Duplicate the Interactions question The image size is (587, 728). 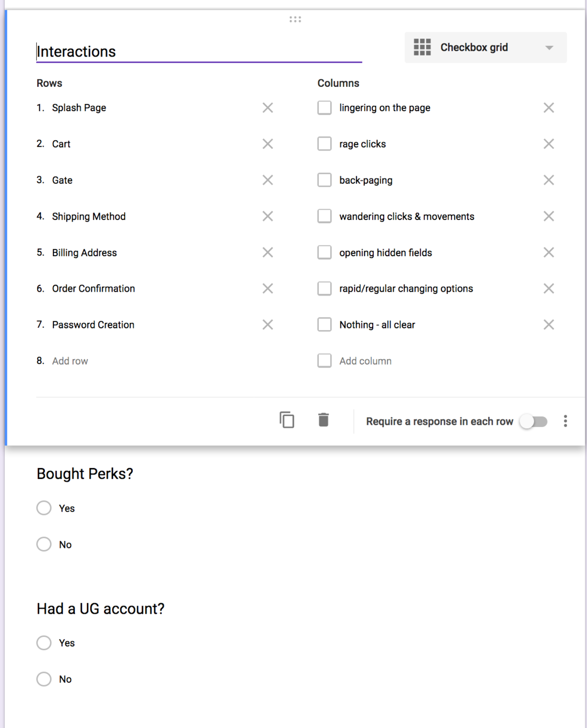point(286,420)
